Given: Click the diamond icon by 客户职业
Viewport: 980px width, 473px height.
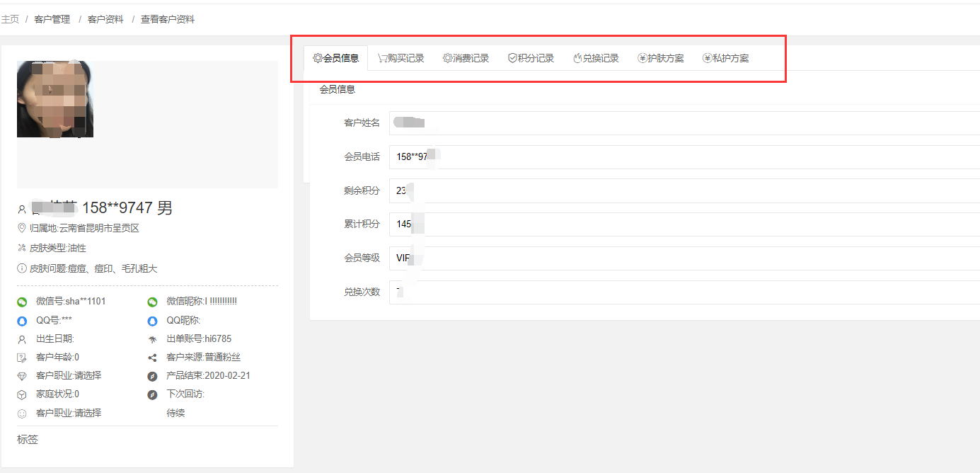Looking at the screenshot, I should pos(22,376).
